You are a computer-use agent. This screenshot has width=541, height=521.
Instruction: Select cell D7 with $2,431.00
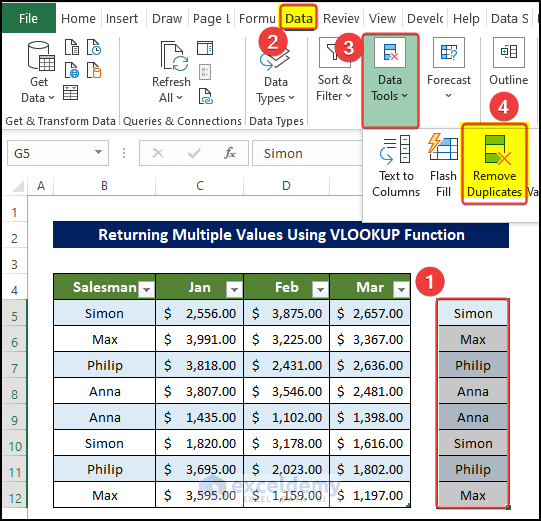click(286, 365)
